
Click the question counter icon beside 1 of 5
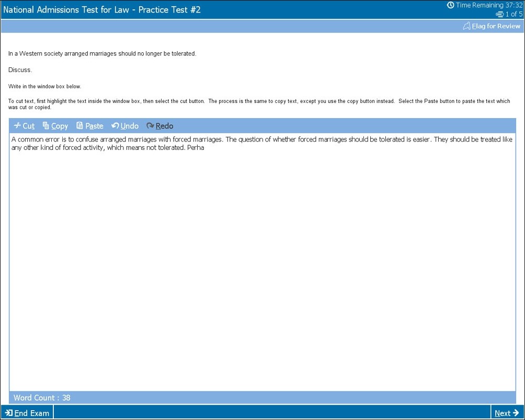tap(500, 14)
